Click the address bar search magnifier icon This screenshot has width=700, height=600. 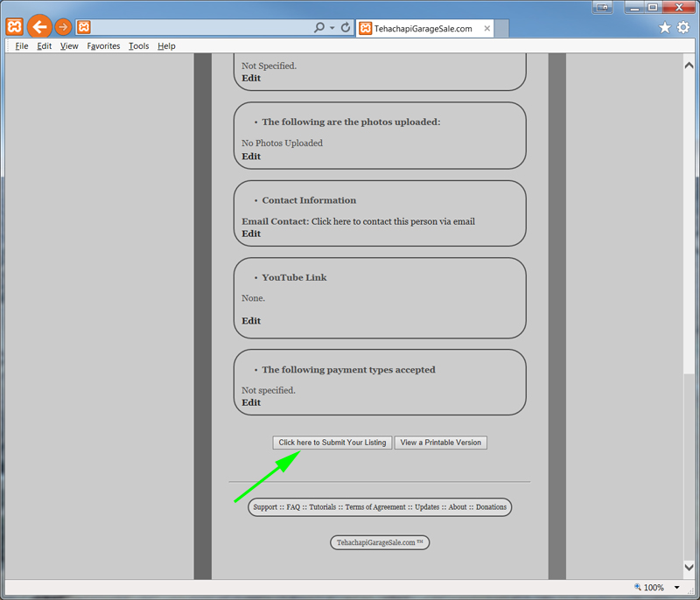coord(318,28)
